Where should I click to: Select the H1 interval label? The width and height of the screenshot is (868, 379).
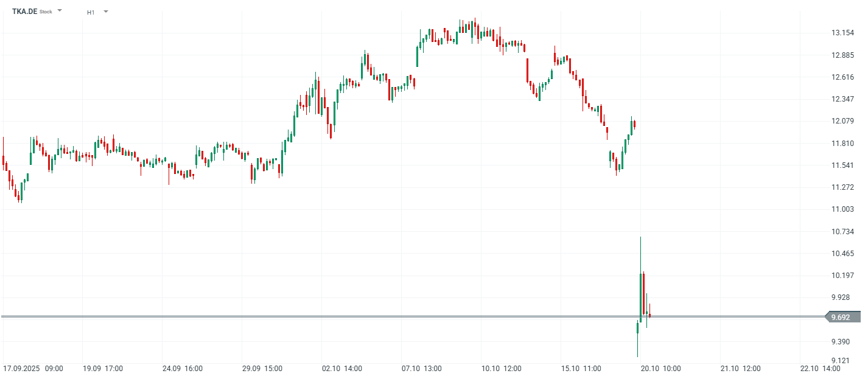(91, 12)
